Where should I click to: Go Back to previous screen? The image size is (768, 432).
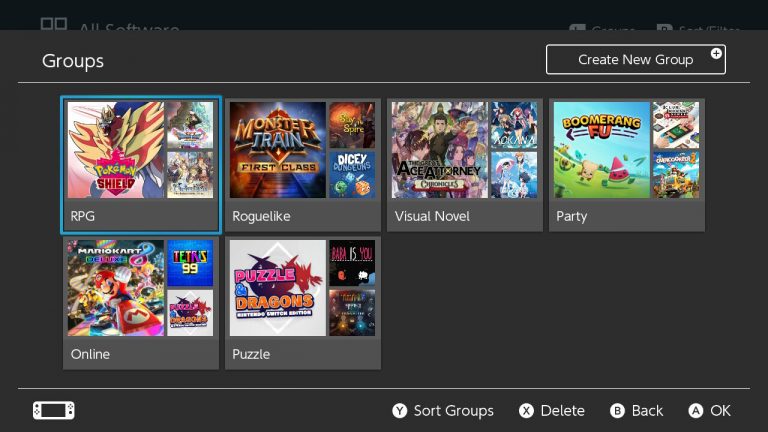pyautogui.click(x=647, y=410)
